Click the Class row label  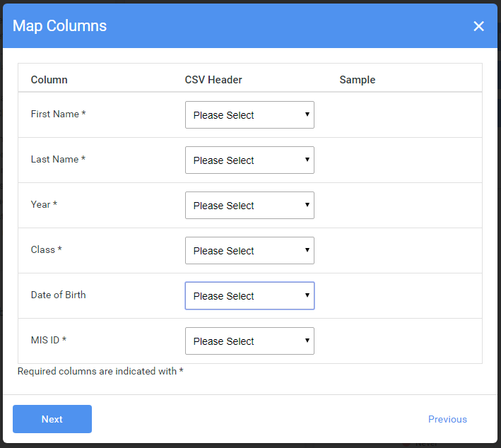[x=46, y=249]
